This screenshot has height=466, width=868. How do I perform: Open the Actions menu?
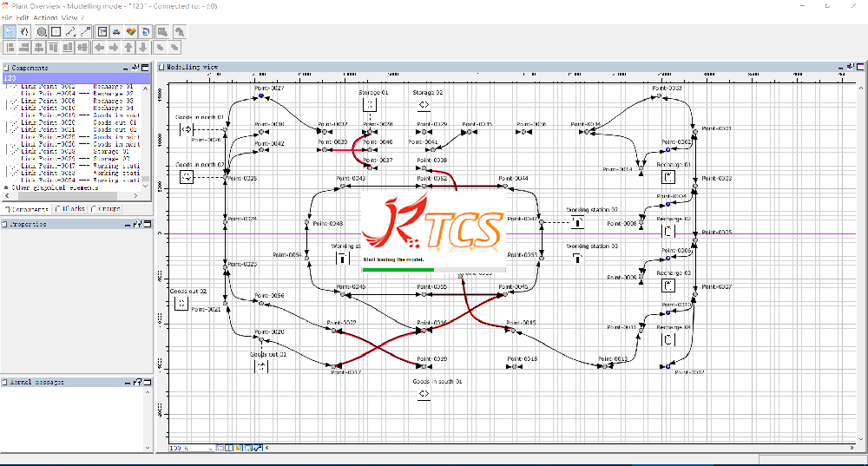(x=45, y=17)
